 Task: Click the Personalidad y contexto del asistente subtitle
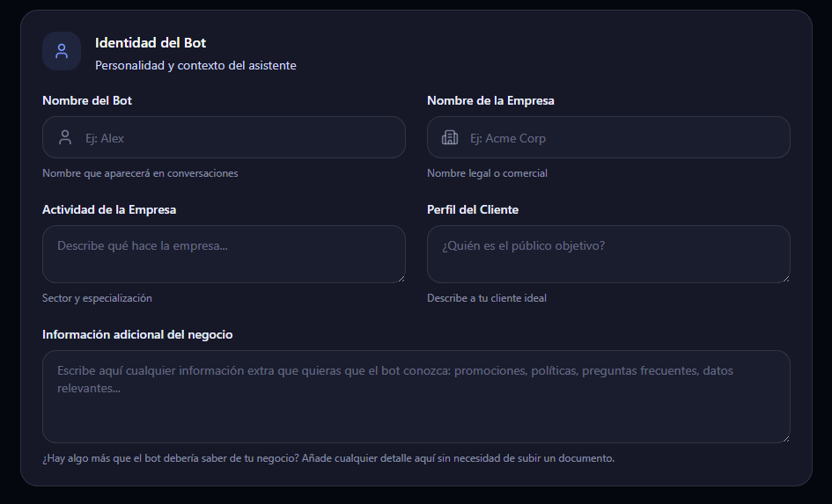click(x=195, y=65)
